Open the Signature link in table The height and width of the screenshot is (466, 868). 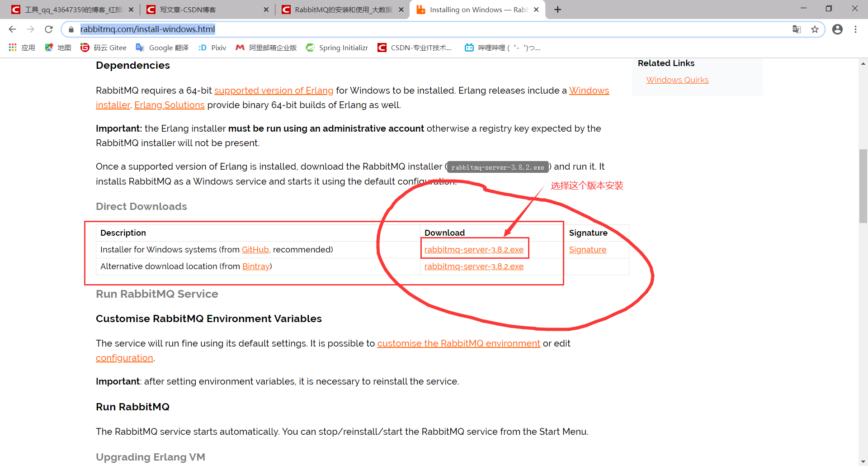pyautogui.click(x=587, y=250)
